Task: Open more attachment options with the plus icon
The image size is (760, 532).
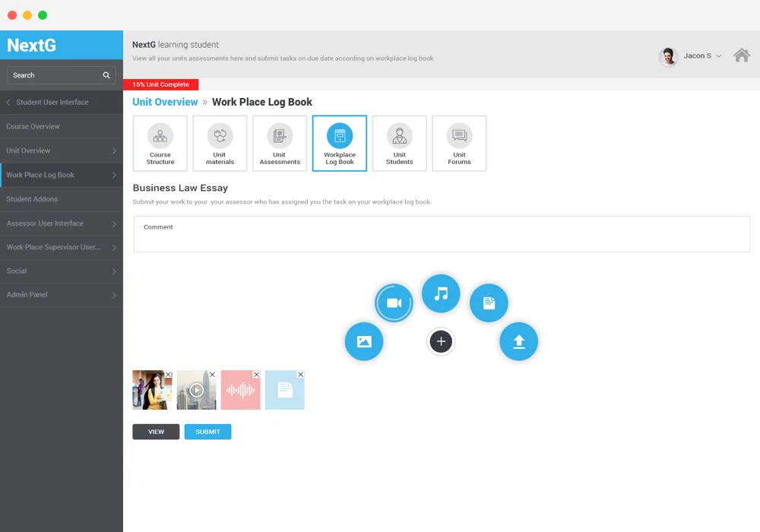Action: [441, 341]
